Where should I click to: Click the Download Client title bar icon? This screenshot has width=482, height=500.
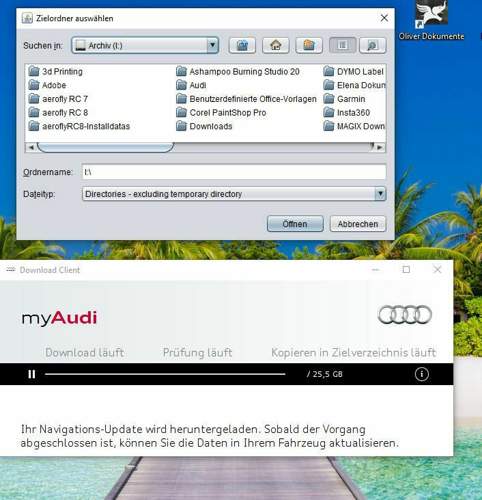click(10, 269)
